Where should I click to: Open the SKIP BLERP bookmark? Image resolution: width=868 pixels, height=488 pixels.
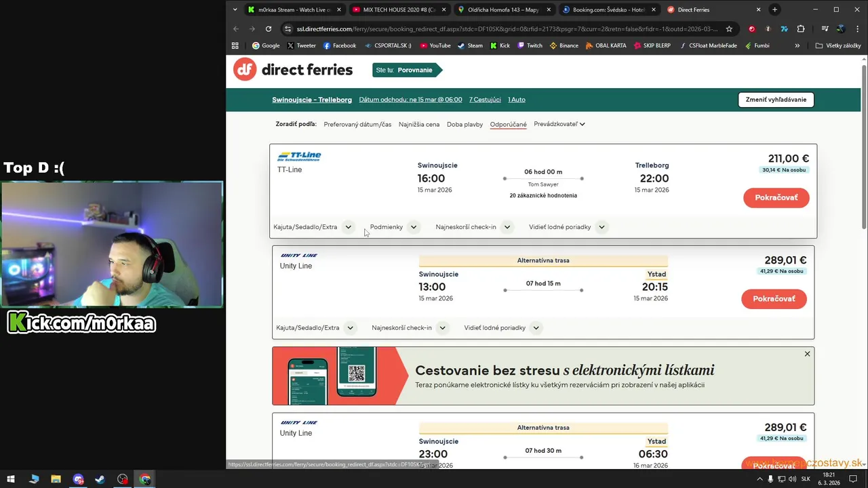(652, 45)
